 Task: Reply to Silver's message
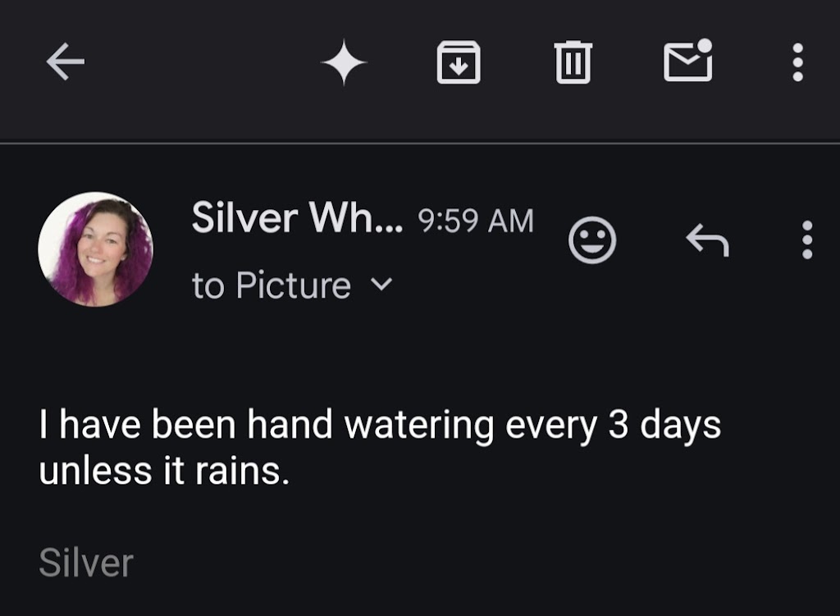coord(707,241)
